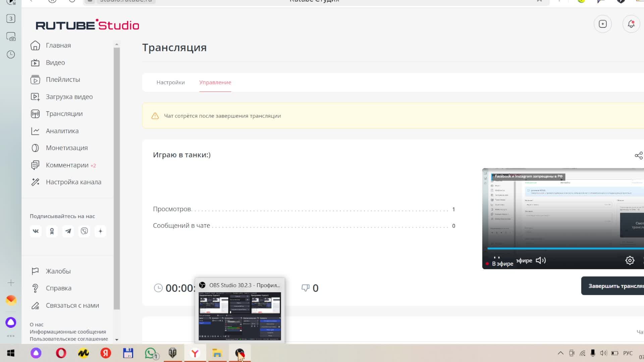Screen dimensions: 644x362
Task: Open the notifications bell
Action: (x=631, y=24)
